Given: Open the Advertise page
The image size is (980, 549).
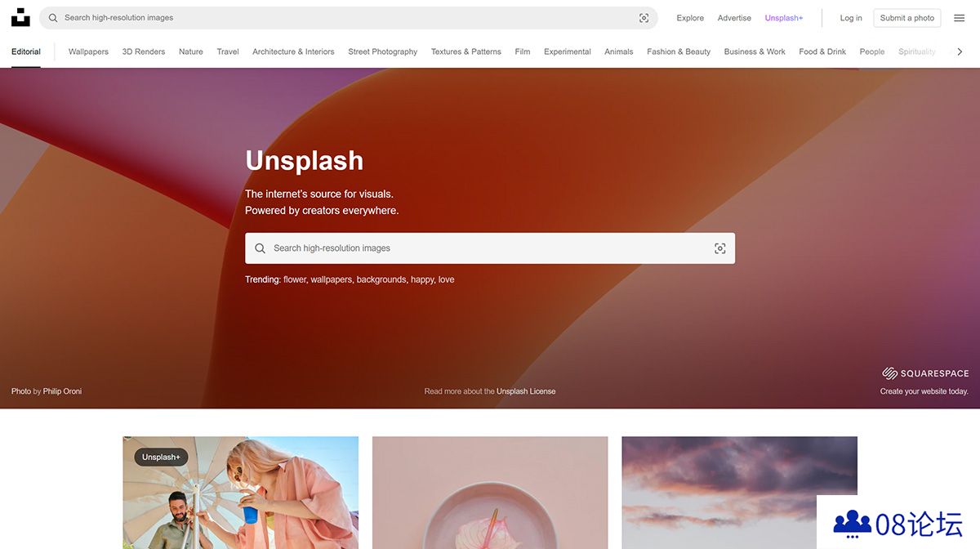Looking at the screenshot, I should [x=734, y=18].
